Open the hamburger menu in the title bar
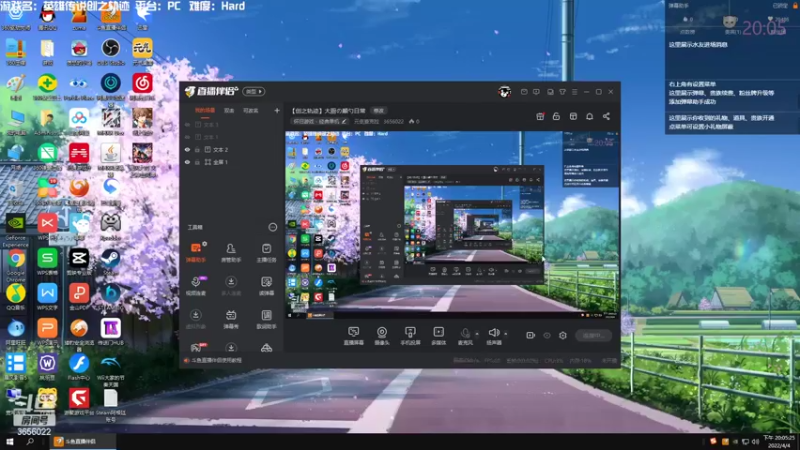The image size is (800, 450). point(574,92)
